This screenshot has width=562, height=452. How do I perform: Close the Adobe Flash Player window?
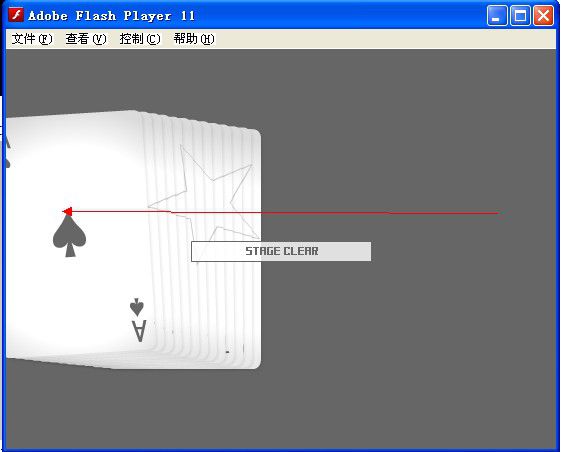543,16
